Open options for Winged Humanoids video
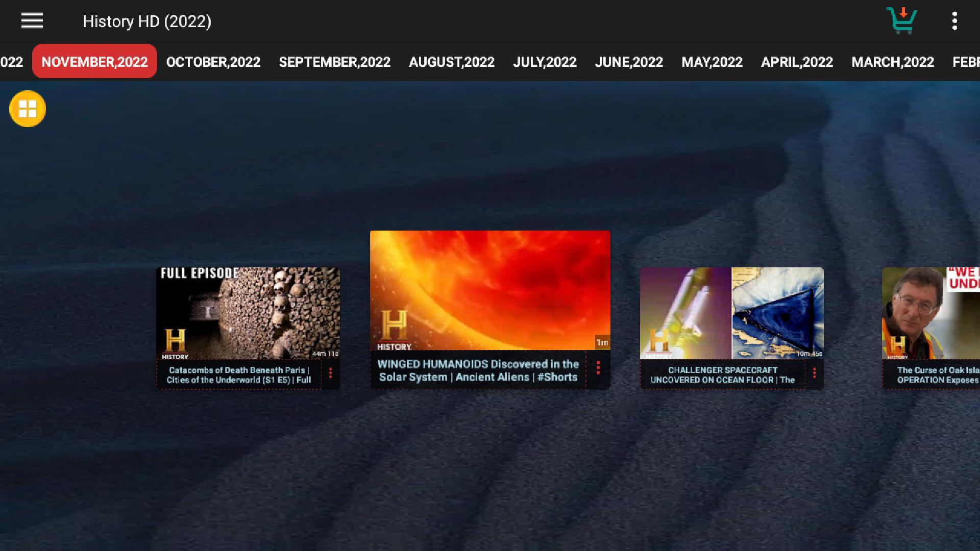980x551 pixels. point(598,368)
